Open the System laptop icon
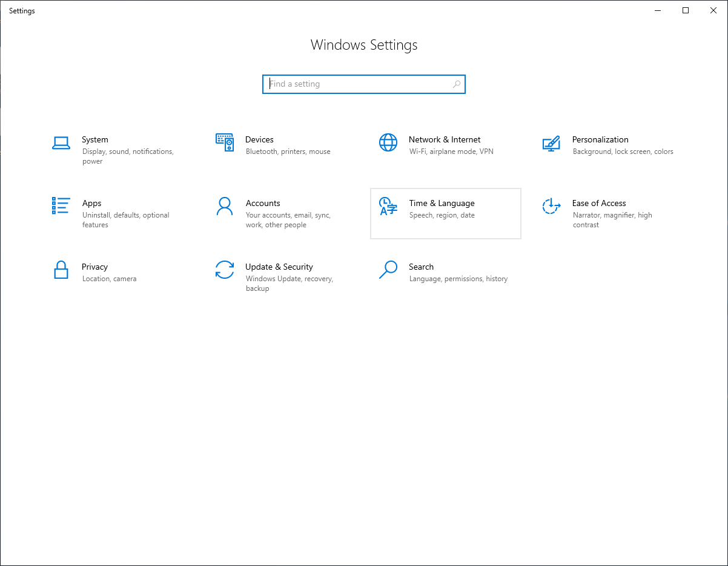Screen dimensions: 728x566 (61, 143)
